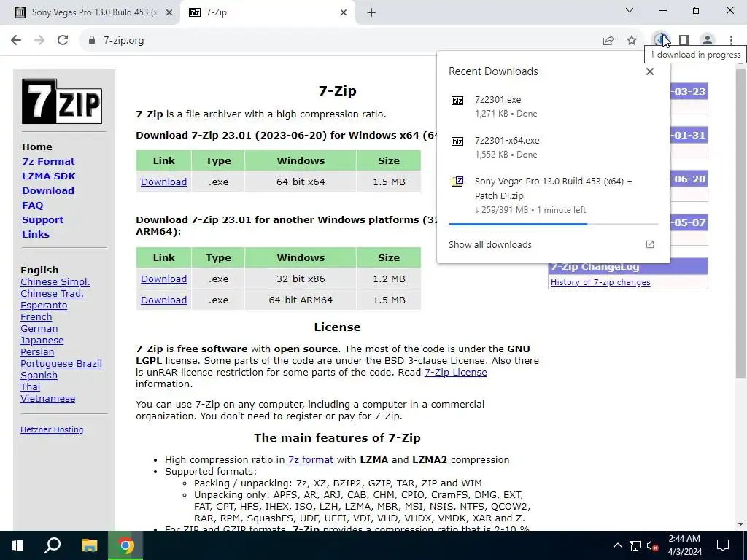
Task: Click the network tray icon
Action: click(x=635, y=545)
